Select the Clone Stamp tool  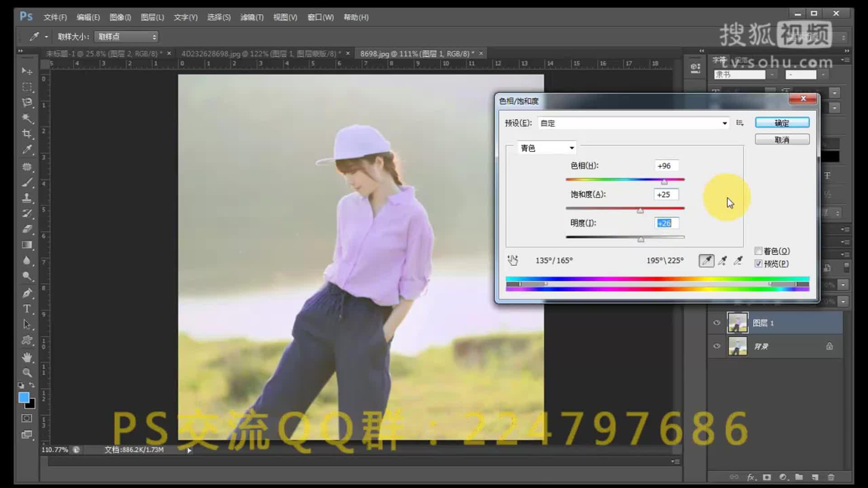pyautogui.click(x=27, y=198)
